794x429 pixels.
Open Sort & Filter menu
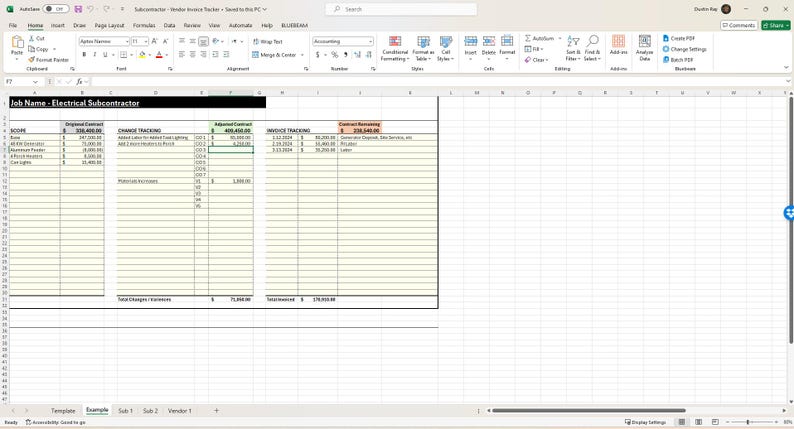573,49
